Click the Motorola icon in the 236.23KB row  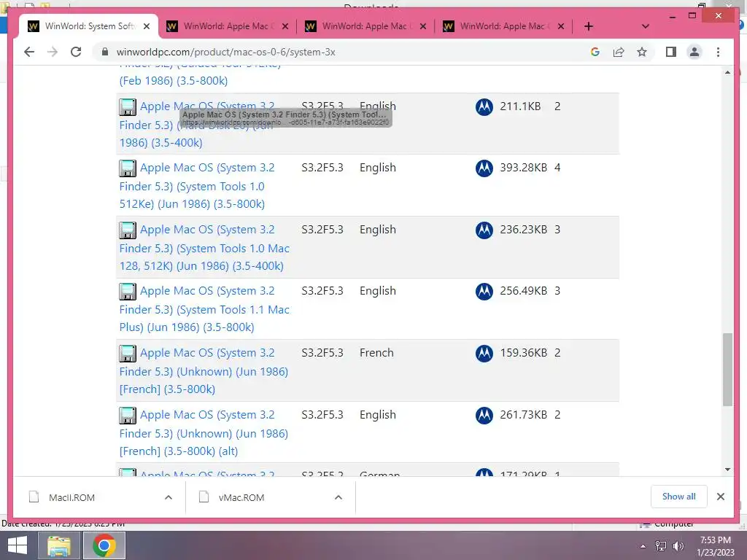(x=484, y=230)
